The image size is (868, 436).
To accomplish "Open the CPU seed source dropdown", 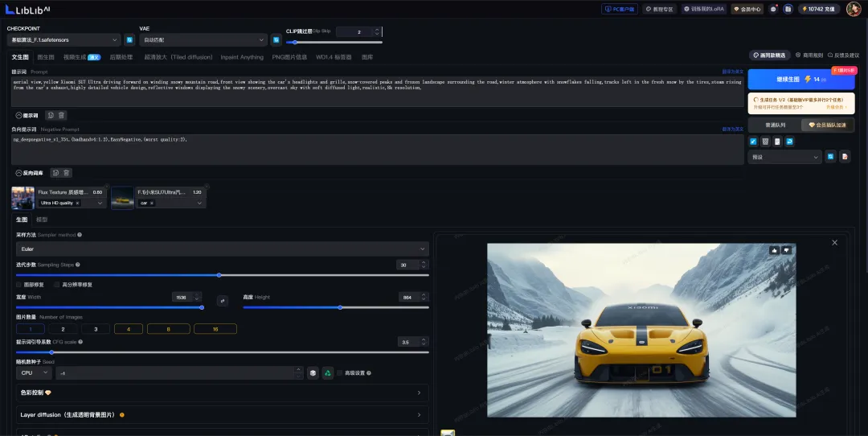I will [35, 372].
